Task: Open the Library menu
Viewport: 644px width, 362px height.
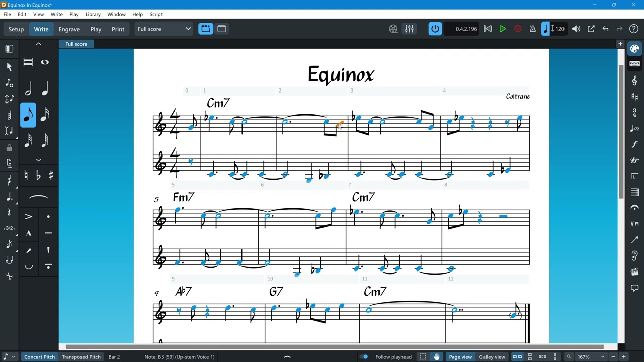Action: point(93,14)
